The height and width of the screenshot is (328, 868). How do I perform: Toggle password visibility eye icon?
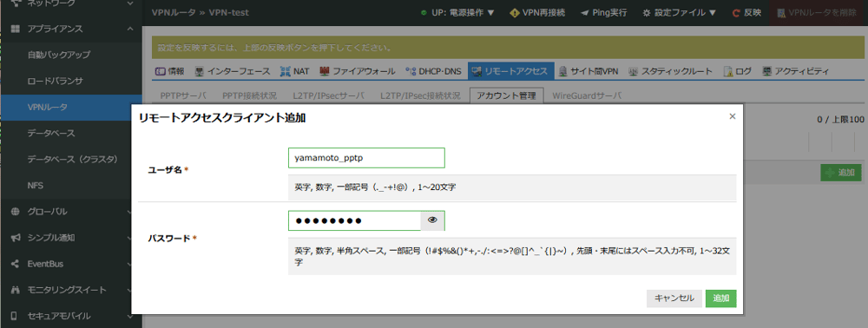(433, 220)
